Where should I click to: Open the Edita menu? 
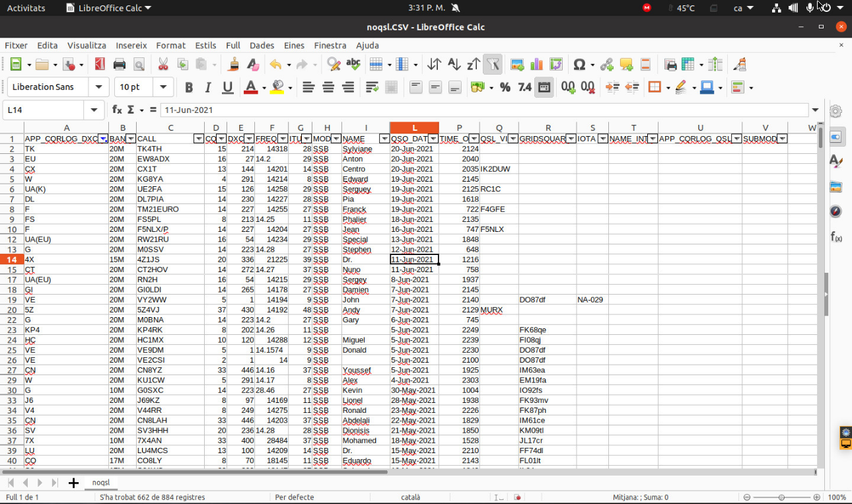point(48,46)
